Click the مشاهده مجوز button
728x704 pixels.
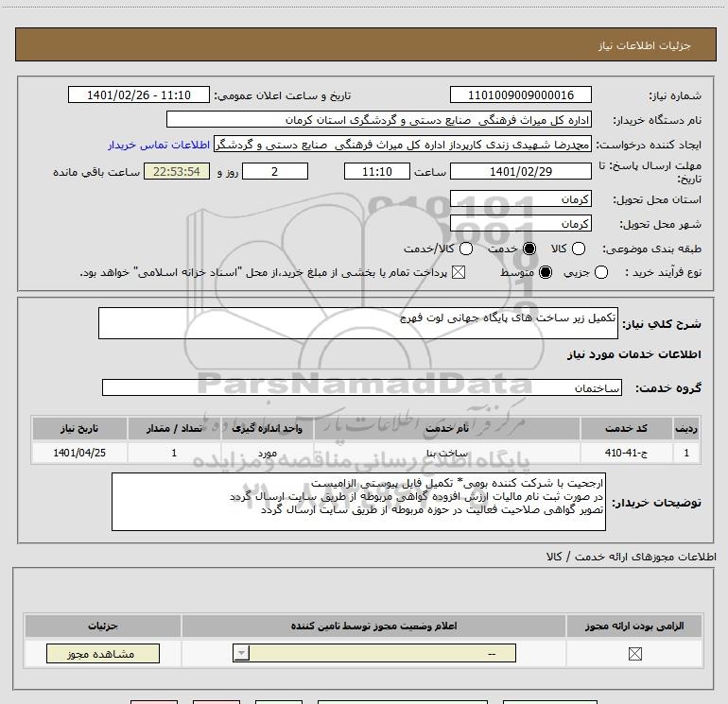tap(103, 653)
